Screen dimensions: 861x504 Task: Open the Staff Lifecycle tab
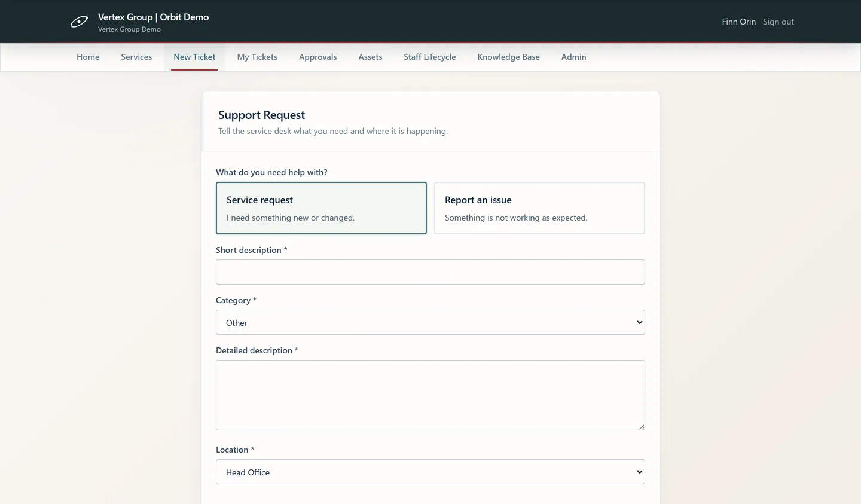tap(429, 57)
